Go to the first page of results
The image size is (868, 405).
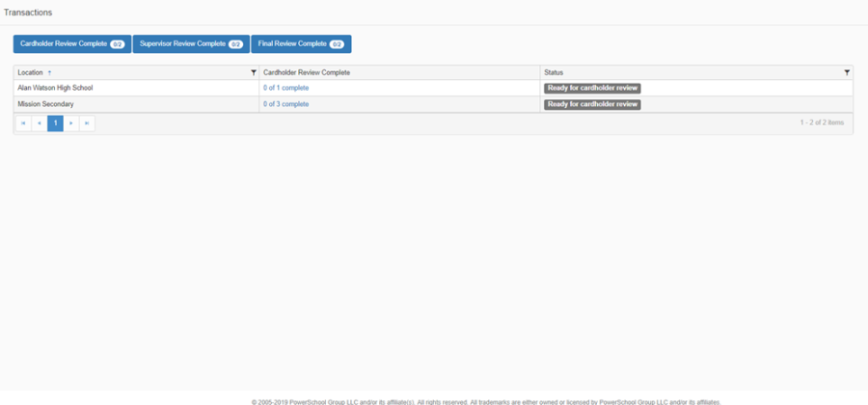pos(24,123)
